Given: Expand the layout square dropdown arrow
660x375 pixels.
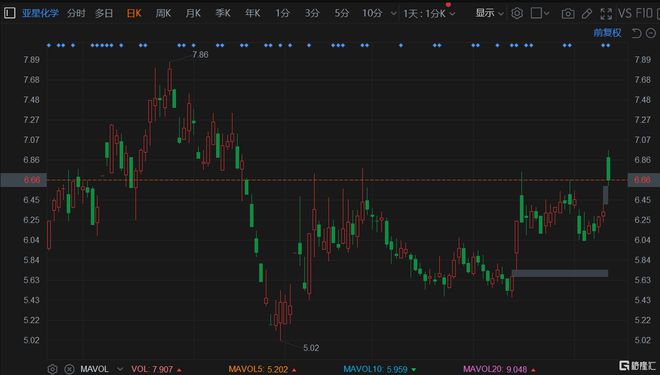Looking at the screenshot, I should [547, 13].
